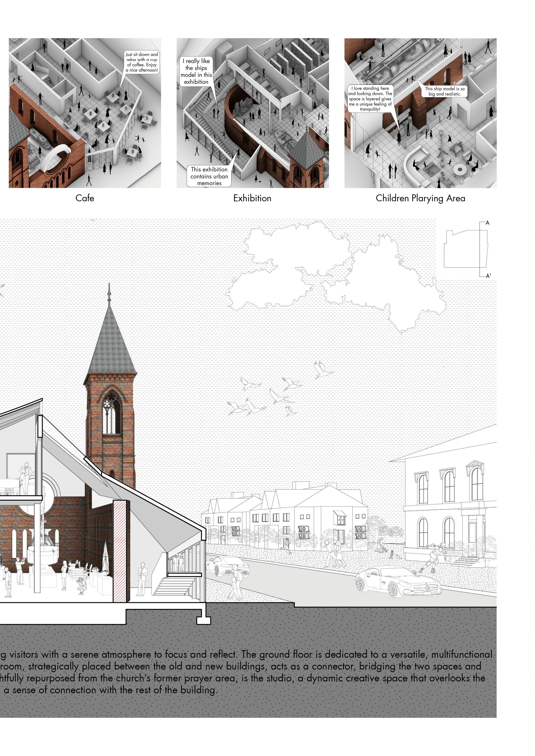Click the A section marker label
Viewport: 535px width, 756px height.
488,223
